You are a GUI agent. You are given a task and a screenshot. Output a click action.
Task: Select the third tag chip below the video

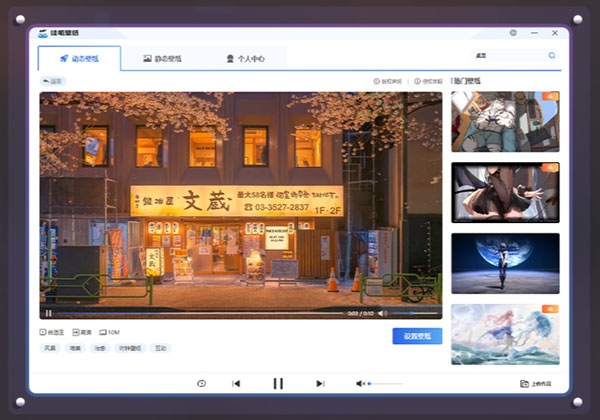(x=100, y=348)
